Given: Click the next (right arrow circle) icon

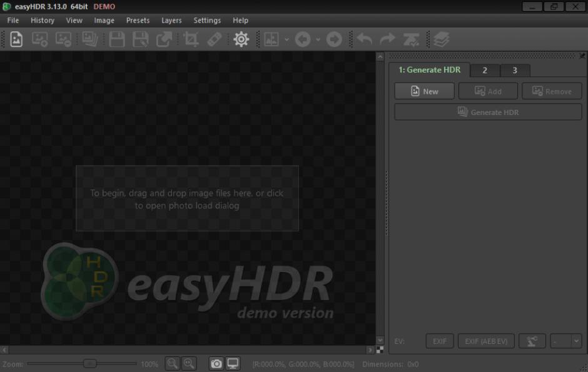Looking at the screenshot, I should [x=334, y=39].
